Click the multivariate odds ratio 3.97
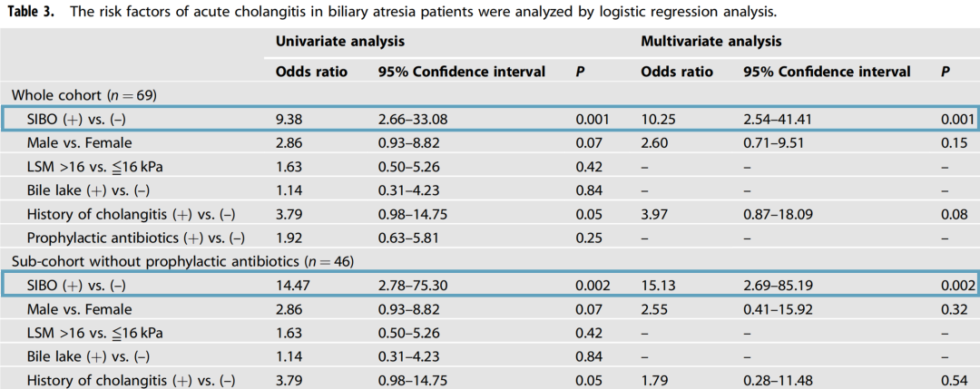Screen dimensions: 980x389 click(655, 214)
